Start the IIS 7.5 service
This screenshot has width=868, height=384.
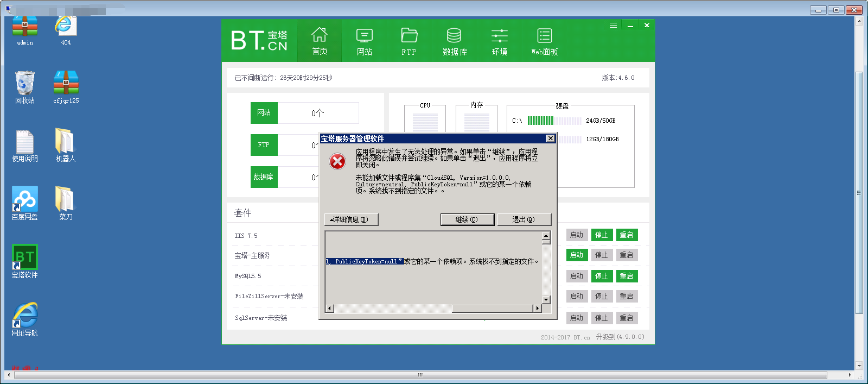[x=577, y=235]
